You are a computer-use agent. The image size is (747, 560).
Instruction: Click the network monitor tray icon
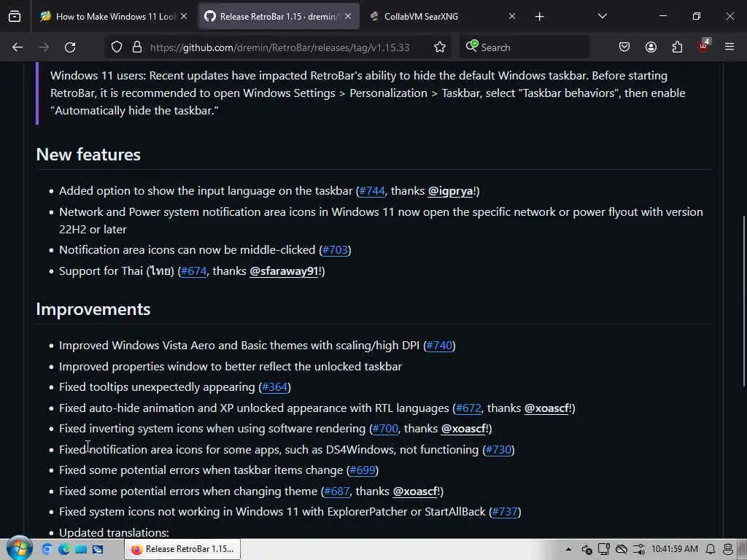[x=603, y=550]
